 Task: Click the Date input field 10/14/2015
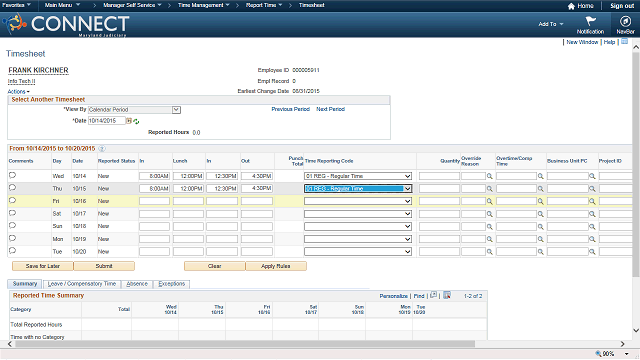pyautogui.click(x=107, y=121)
